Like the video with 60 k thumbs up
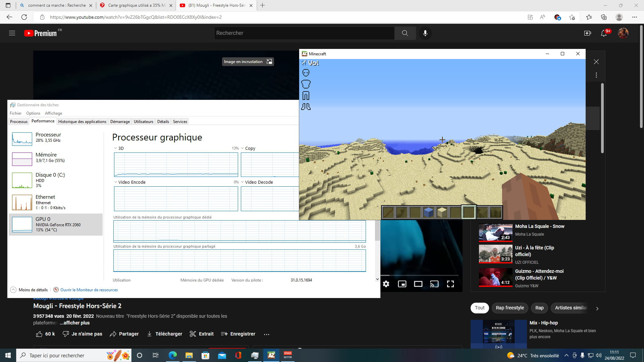The image size is (644, 362). [x=45, y=334]
